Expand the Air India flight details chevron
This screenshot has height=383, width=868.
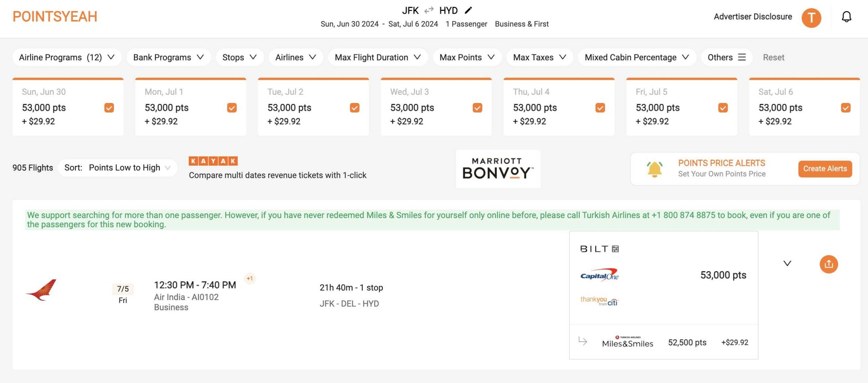point(787,263)
